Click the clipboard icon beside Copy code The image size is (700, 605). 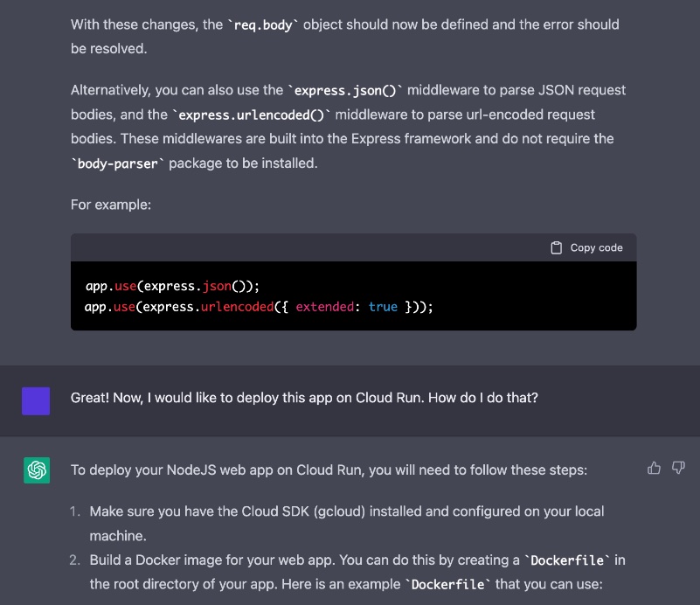556,247
